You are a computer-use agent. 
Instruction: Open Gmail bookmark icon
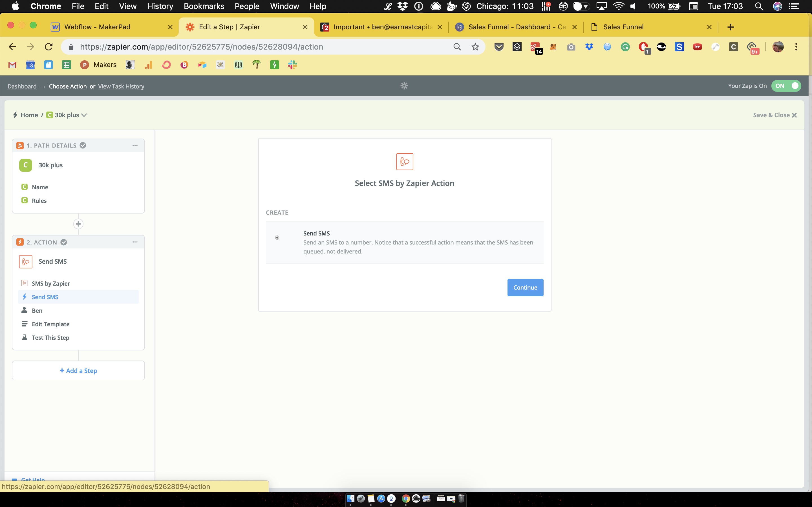[x=12, y=65]
